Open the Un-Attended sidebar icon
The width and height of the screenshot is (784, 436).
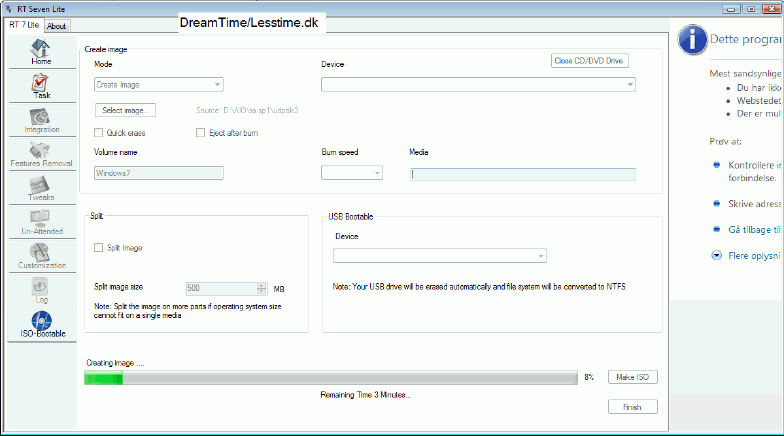point(40,218)
